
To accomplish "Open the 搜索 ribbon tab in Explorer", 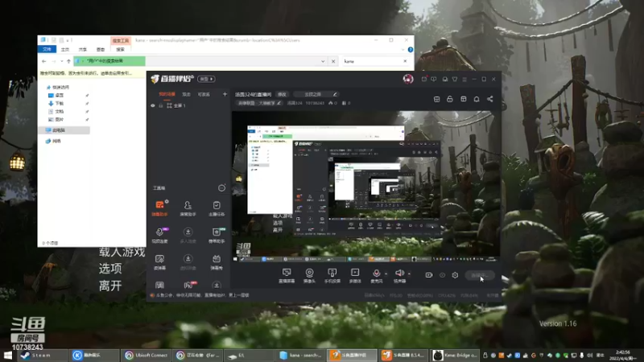I will click(120, 49).
